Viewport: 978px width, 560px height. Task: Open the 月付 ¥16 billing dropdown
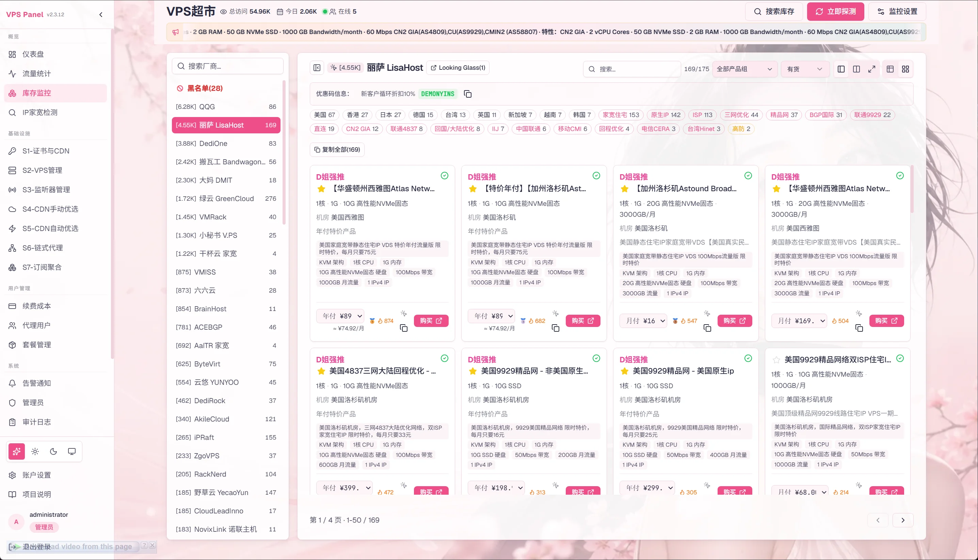(x=643, y=321)
